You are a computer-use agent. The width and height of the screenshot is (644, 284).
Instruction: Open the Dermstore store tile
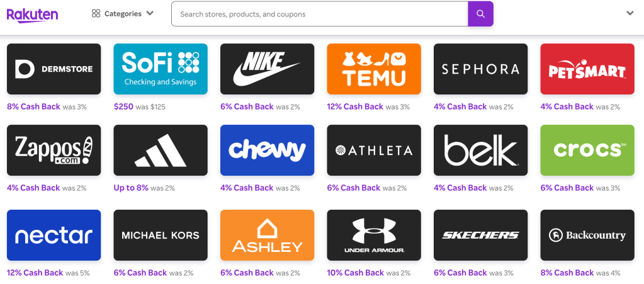(54, 69)
